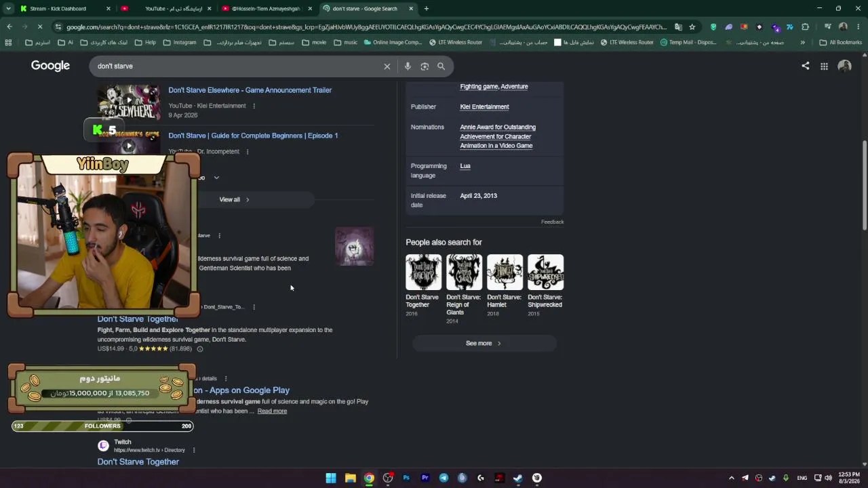Open Logitech G Hub from taskbar

tap(481, 478)
